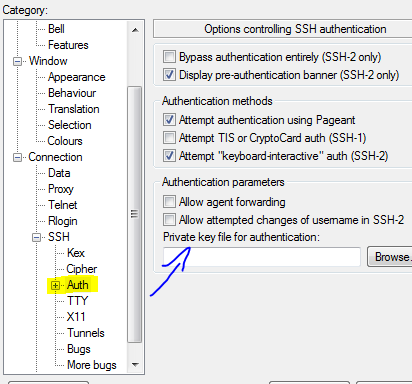The width and height of the screenshot is (412, 384).
Task: Open the Translation settings
Action: click(73, 109)
